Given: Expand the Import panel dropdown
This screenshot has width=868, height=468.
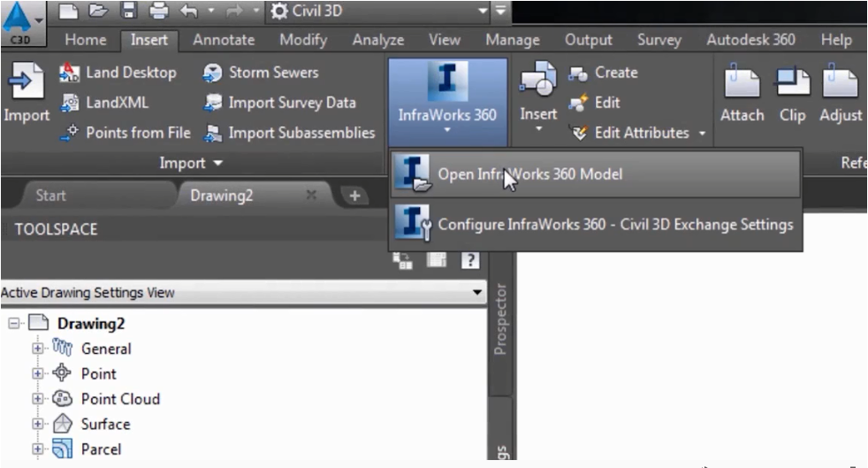Looking at the screenshot, I should (191, 163).
